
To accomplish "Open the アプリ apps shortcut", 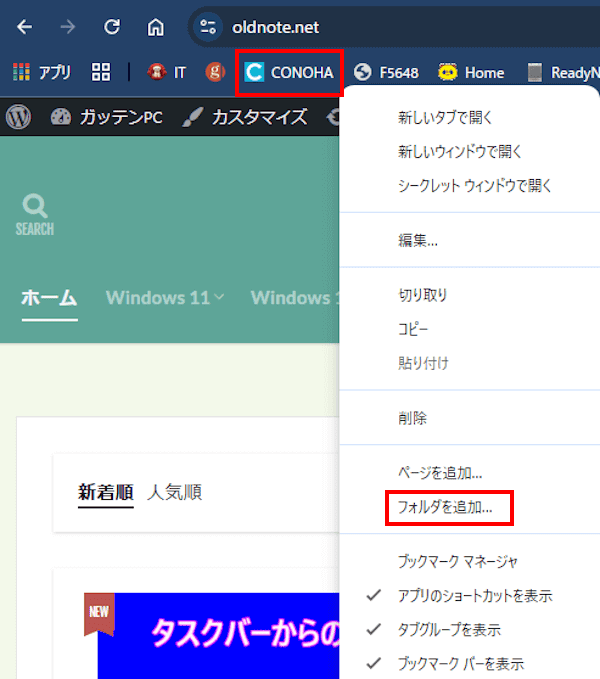I will [42, 72].
